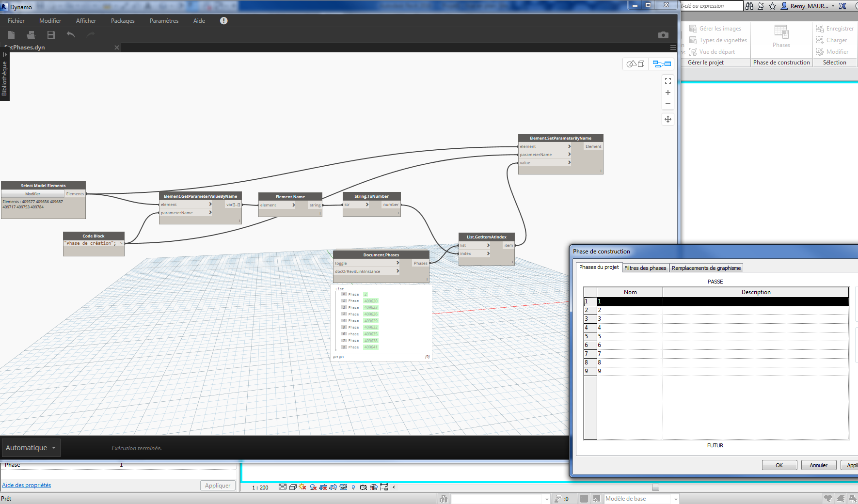Image resolution: width=858 pixels, height=504 pixels.
Task: Switch to 3D geometry background preview
Action: tap(636, 64)
